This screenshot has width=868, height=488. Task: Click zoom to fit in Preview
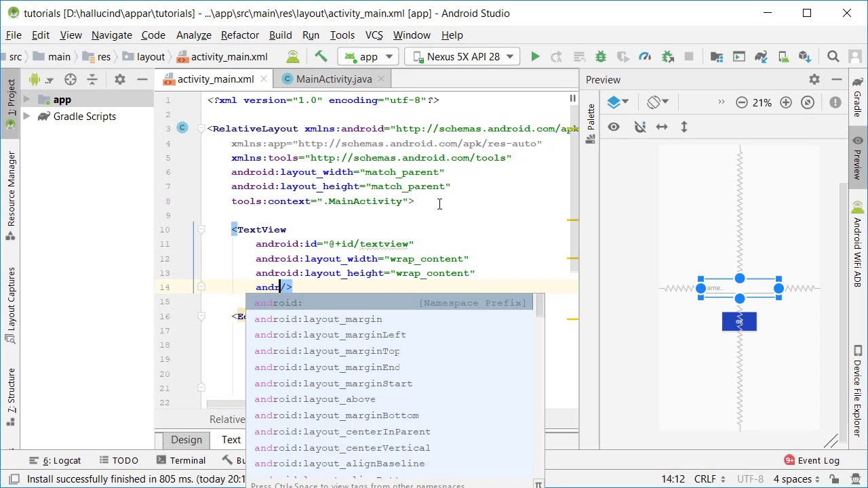pos(808,102)
